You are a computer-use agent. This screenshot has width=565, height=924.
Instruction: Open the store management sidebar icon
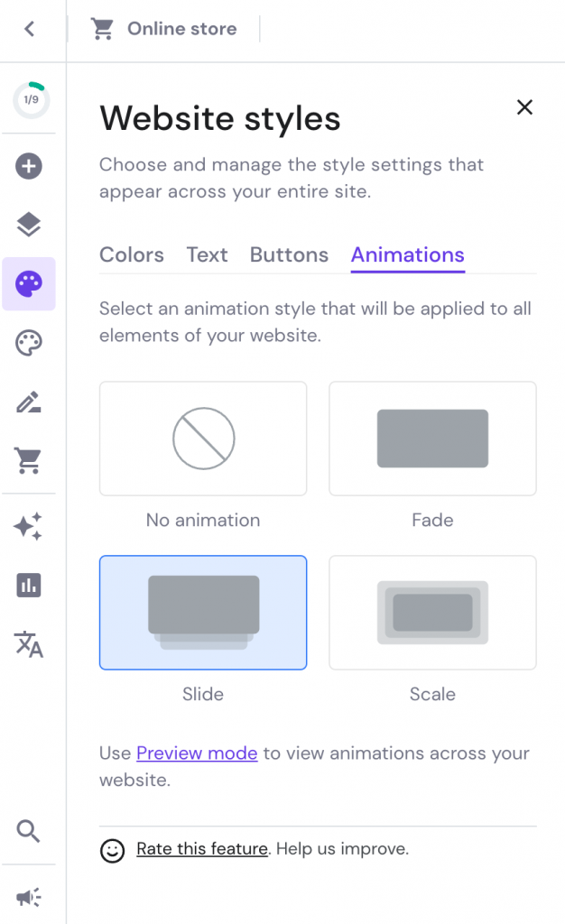28,461
